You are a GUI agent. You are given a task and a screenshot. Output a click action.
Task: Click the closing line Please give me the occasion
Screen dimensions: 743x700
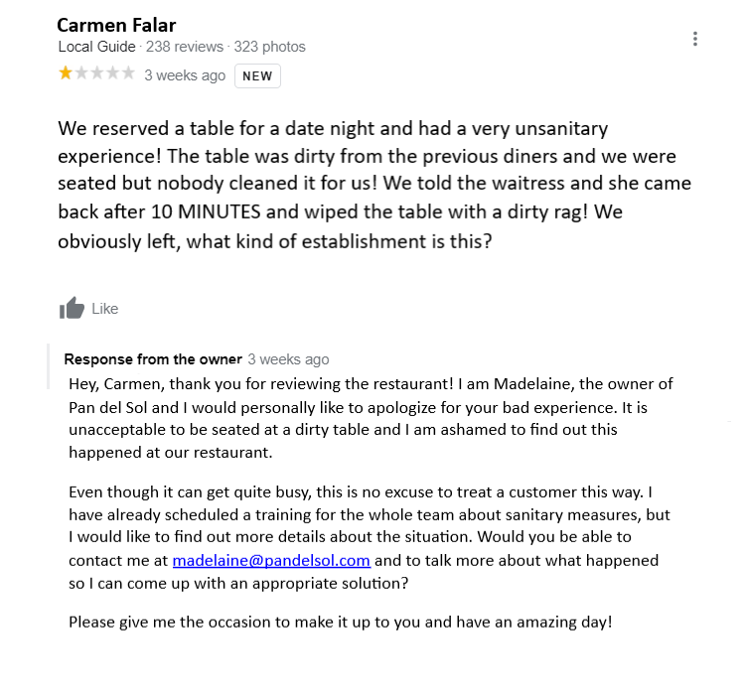[x=341, y=622]
